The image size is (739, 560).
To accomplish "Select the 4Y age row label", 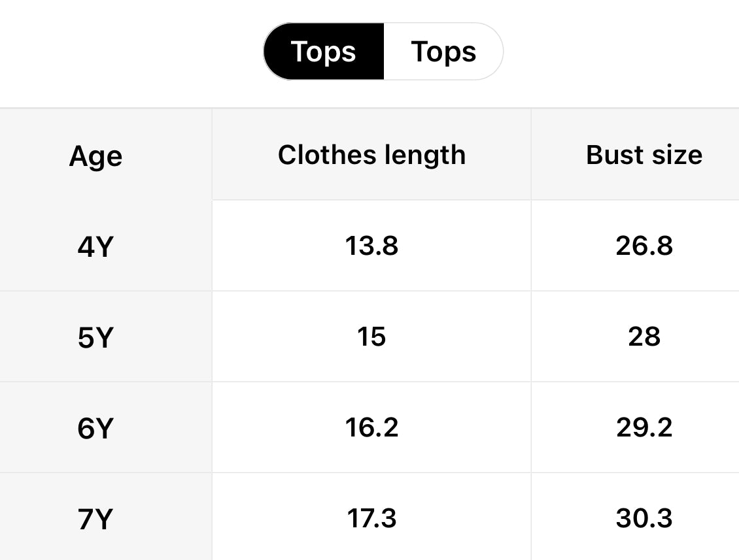I will (95, 248).
